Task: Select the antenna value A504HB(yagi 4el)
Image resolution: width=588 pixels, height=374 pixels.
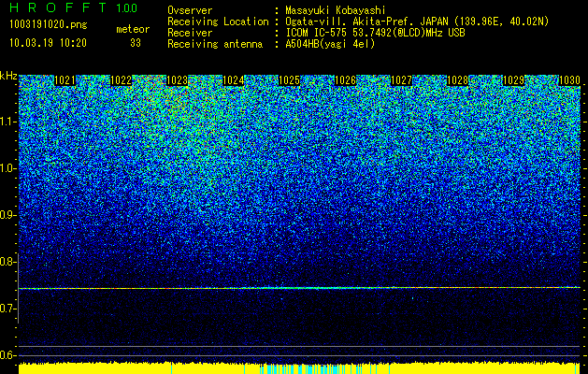Action: click(330, 44)
